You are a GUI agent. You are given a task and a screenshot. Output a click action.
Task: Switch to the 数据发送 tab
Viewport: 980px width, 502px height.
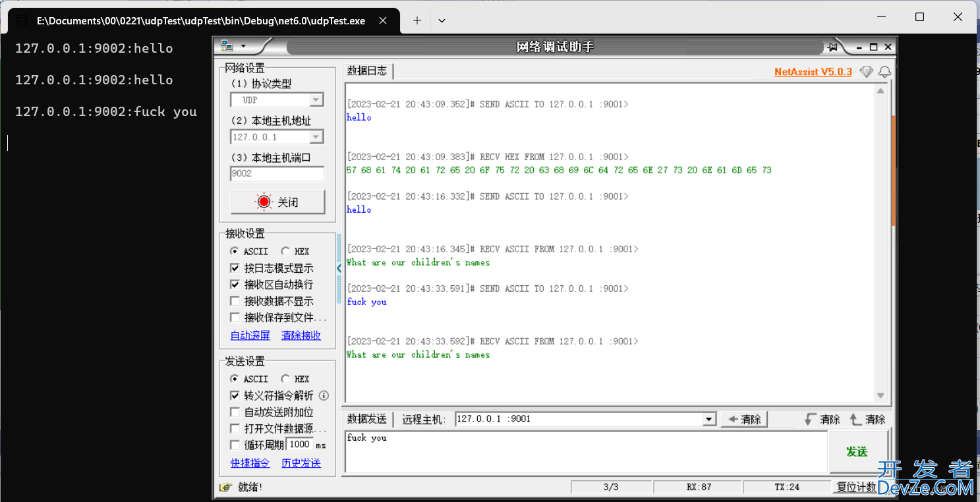367,419
